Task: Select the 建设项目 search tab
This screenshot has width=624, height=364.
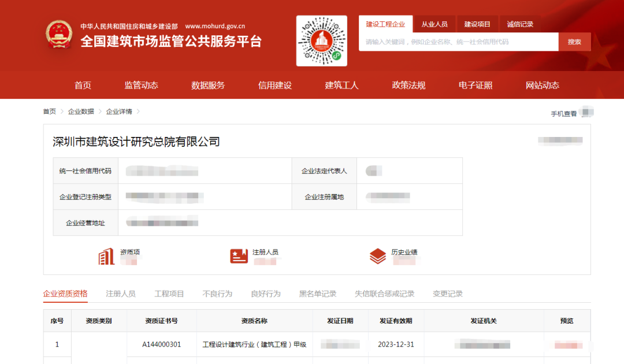Action: [x=477, y=24]
